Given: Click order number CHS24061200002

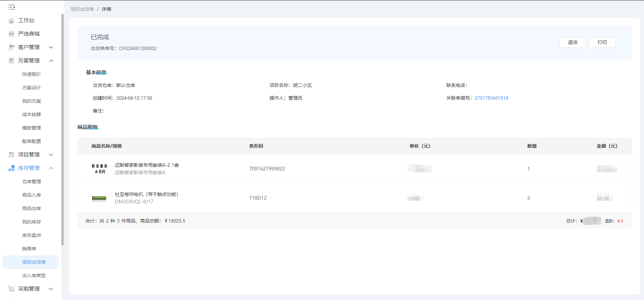Looking at the screenshot, I should pos(138,48).
